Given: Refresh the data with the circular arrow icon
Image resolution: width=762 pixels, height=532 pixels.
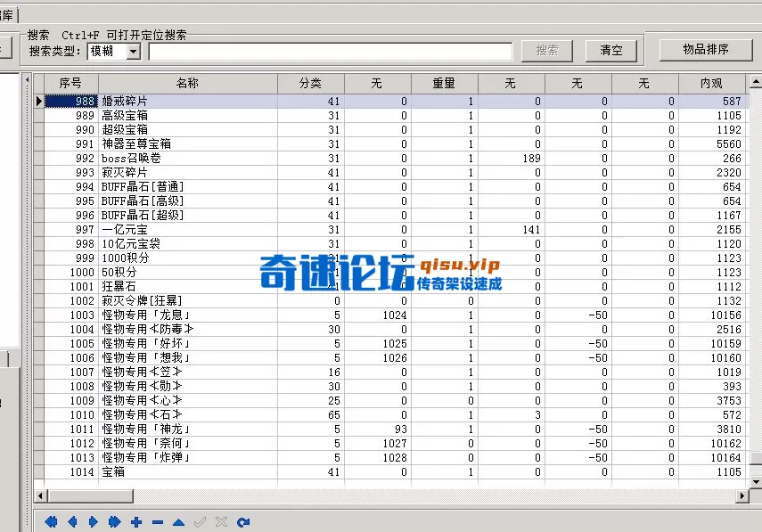Looking at the screenshot, I should [x=242, y=521].
